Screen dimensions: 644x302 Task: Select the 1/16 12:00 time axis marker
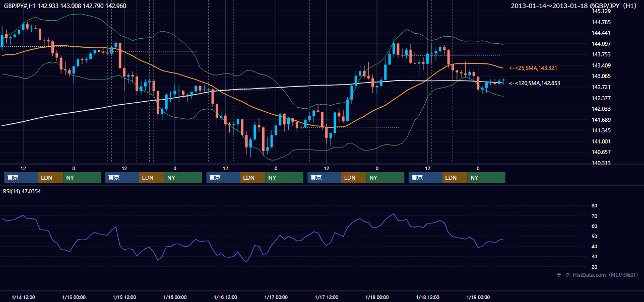click(225, 297)
